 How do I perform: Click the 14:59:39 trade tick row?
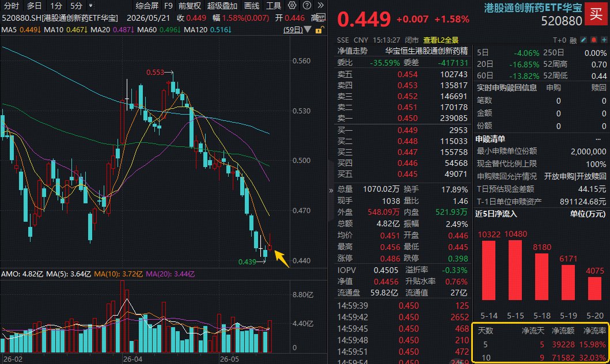402,306
